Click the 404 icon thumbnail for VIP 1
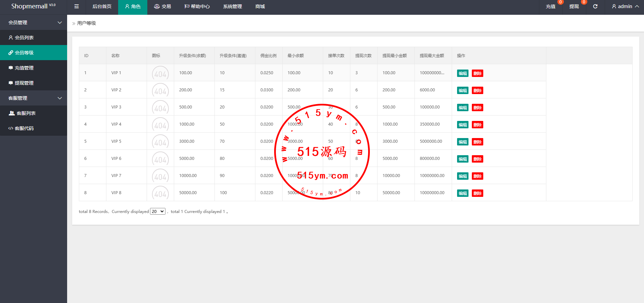The height and width of the screenshot is (303, 644). [x=160, y=74]
